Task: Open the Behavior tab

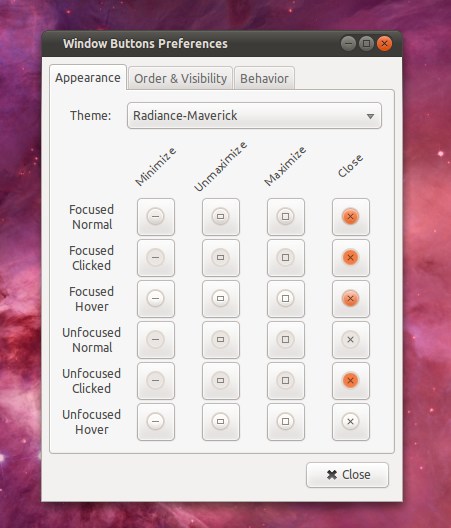Action: [264, 78]
